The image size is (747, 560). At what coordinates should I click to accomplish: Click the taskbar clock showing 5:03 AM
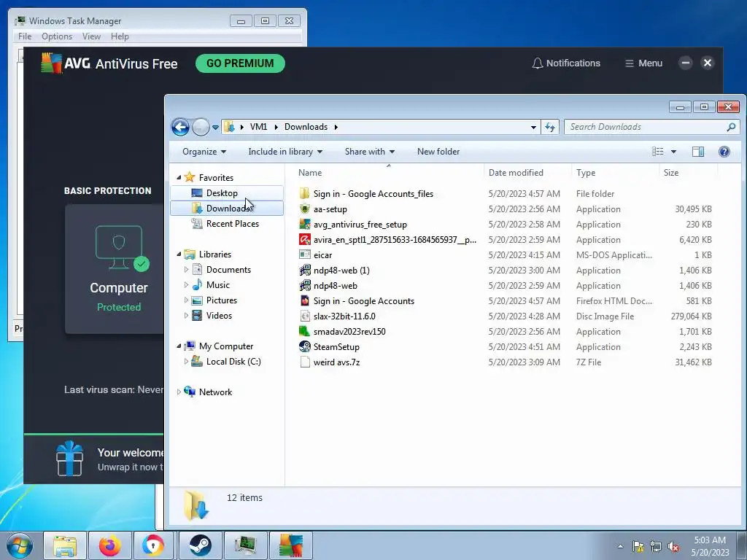[x=710, y=546]
